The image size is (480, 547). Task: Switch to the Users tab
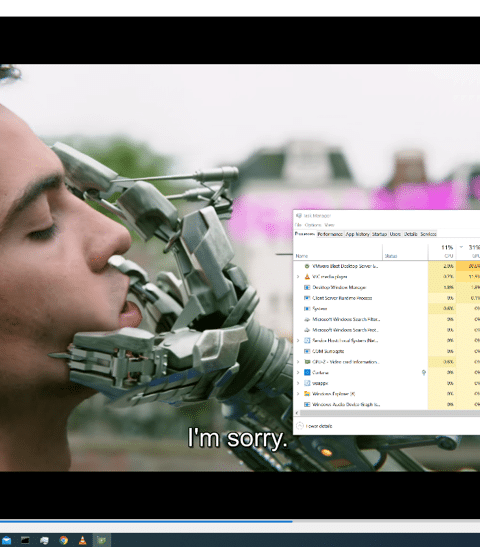coord(395,234)
